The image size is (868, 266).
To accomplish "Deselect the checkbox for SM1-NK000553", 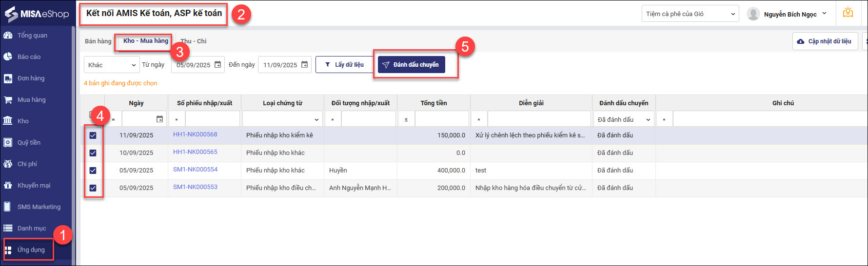I will tap(93, 188).
